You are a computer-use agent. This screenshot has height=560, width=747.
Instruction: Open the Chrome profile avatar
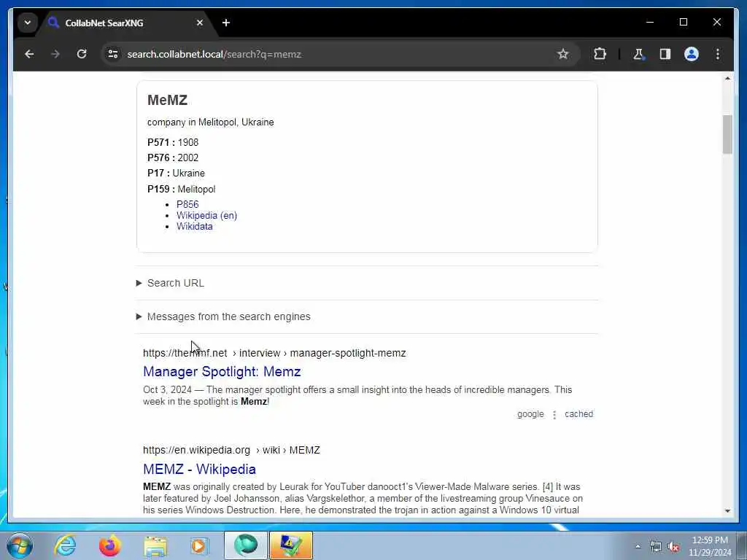[692, 54]
